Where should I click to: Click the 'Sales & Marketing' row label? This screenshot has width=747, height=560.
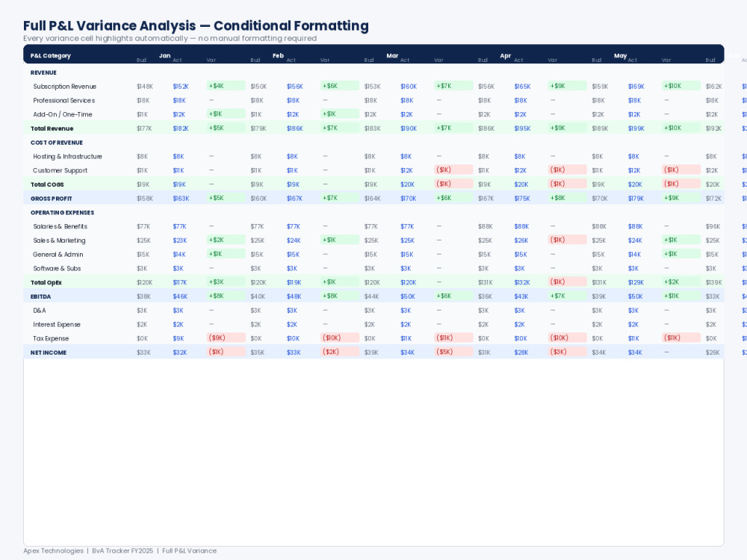pyautogui.click(x=59, y=240)
